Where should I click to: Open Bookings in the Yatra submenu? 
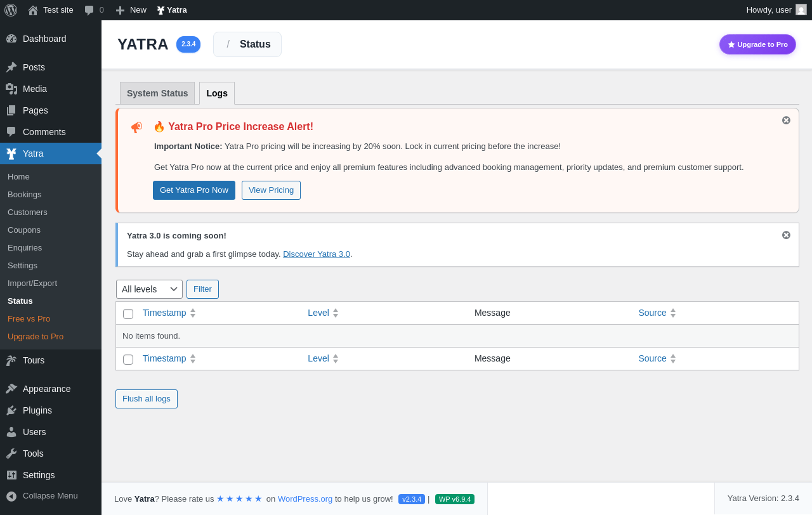(25, 194)
